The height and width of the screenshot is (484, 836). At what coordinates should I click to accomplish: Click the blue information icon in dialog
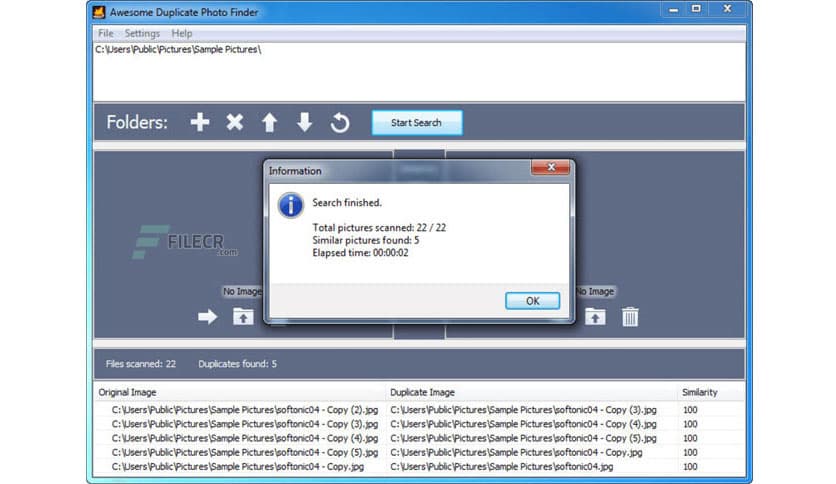click(x=291, y=205)
